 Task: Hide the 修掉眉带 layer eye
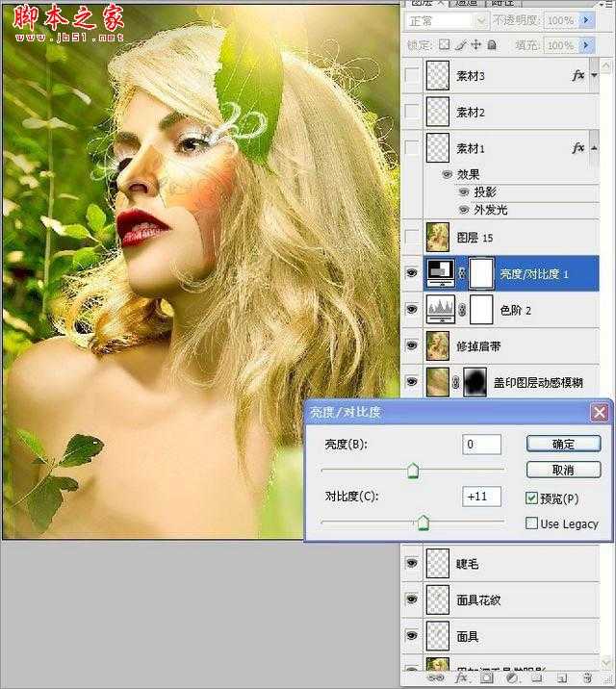click(412, 345)
